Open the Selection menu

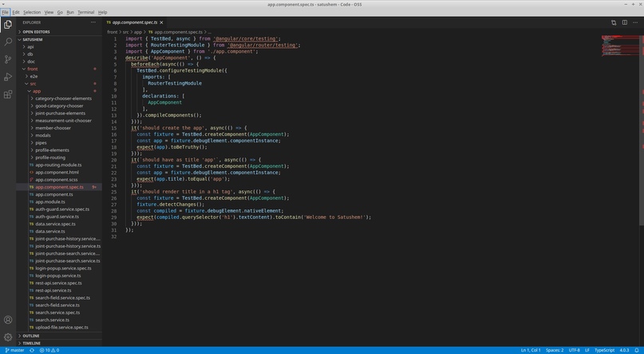(x=32, y=12)
